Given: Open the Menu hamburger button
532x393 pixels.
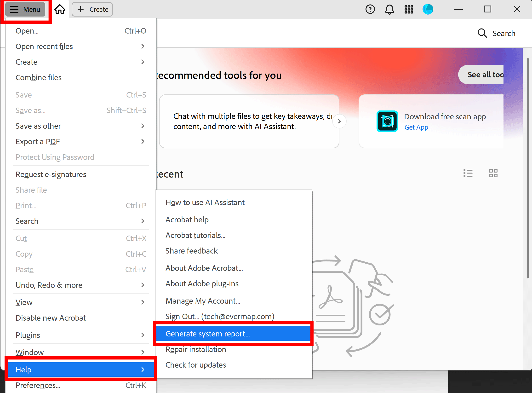Looking at the screenshot, I should [25, 9].
